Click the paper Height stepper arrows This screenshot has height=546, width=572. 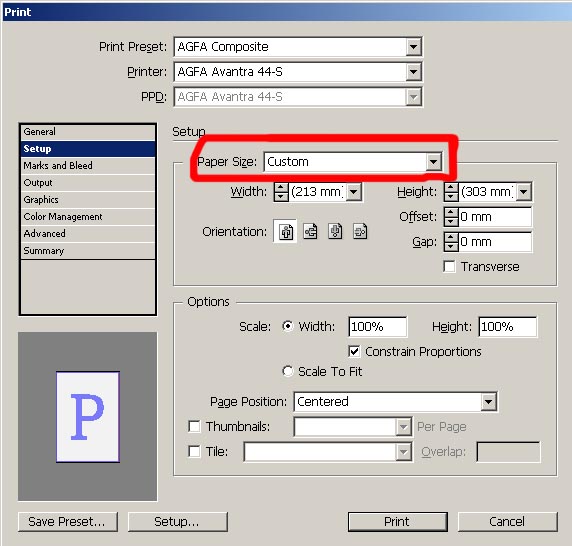(x=451, y=191)
